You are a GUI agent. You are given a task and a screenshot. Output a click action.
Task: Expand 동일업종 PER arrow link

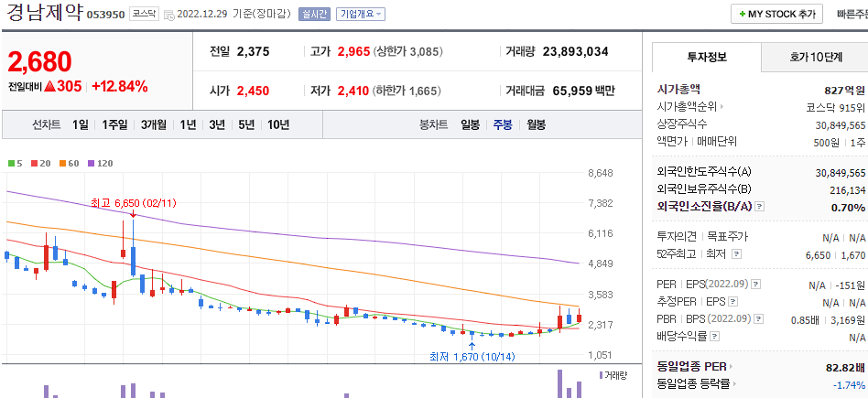click(x=732, y=367)
